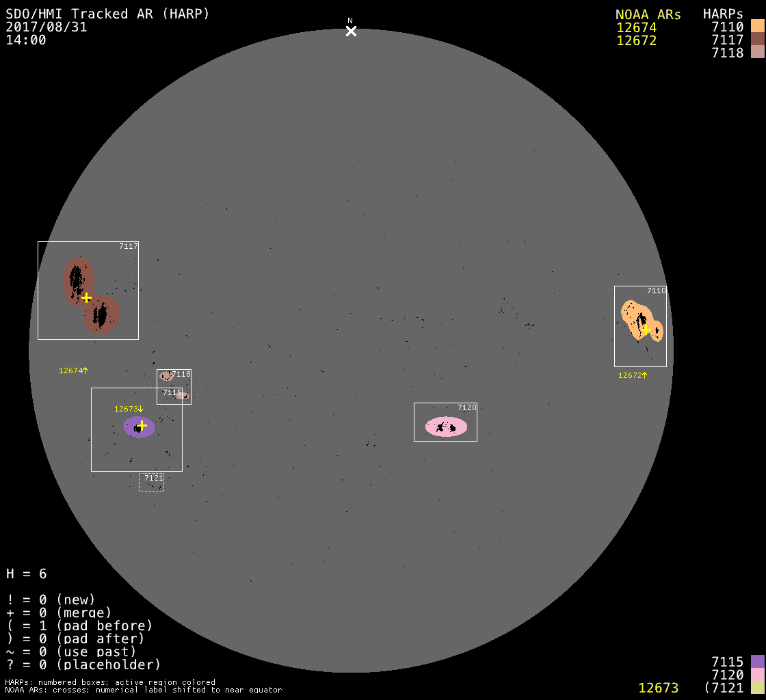Click the 12673 entry in bottom legend
Image resolution: width=766 pixels, height=700 pixels.
(658, 688)
